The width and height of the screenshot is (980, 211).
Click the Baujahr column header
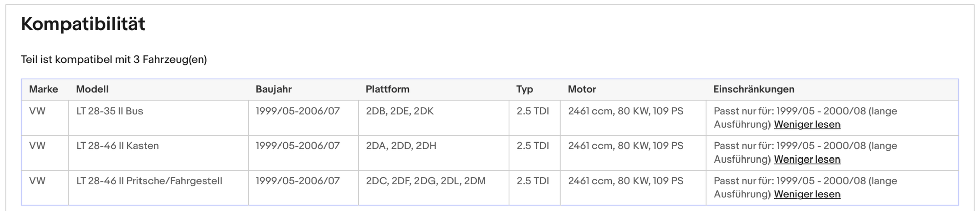(273, 89)
